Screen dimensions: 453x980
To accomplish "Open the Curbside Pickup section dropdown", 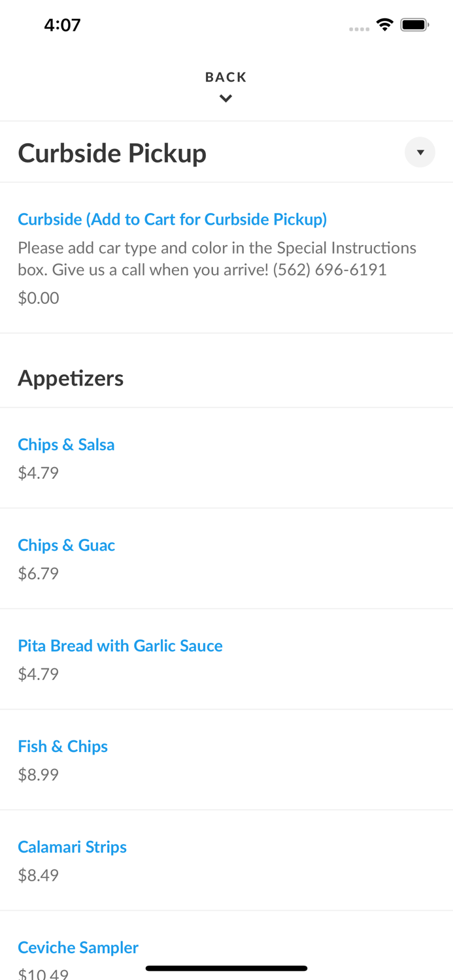I will tap(420, 152).
